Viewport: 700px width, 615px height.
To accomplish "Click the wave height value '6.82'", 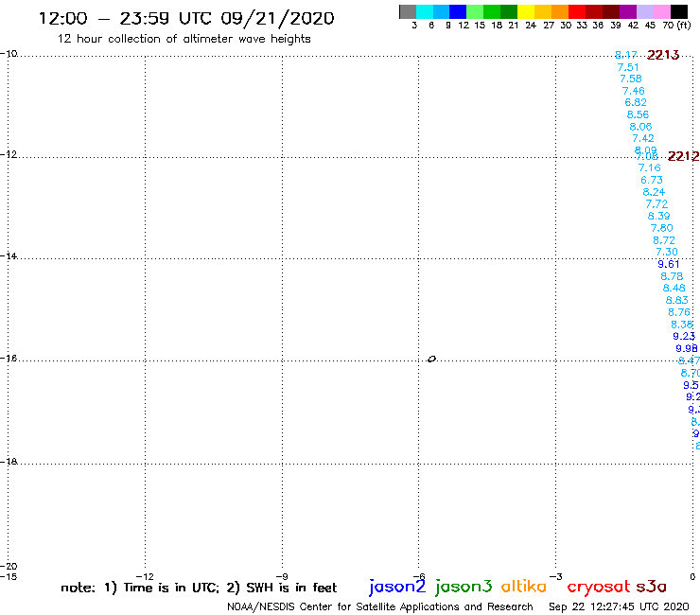I will click(x=636, y=103).
